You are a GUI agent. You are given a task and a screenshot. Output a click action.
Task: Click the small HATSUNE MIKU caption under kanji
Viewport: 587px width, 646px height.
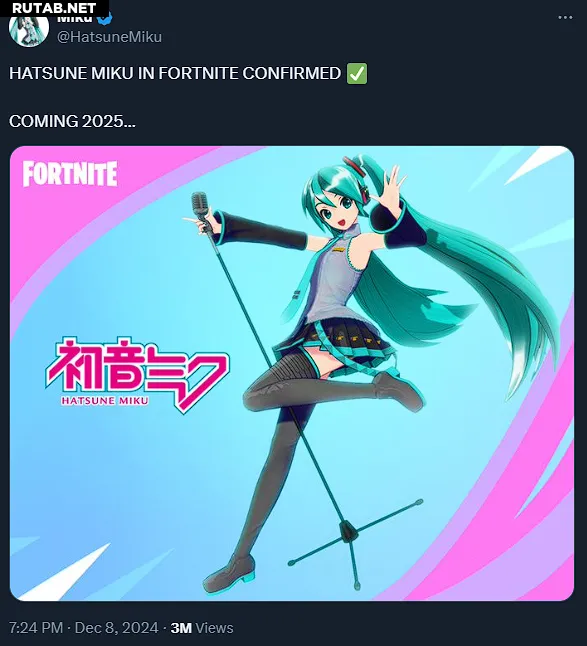(105, 400)
